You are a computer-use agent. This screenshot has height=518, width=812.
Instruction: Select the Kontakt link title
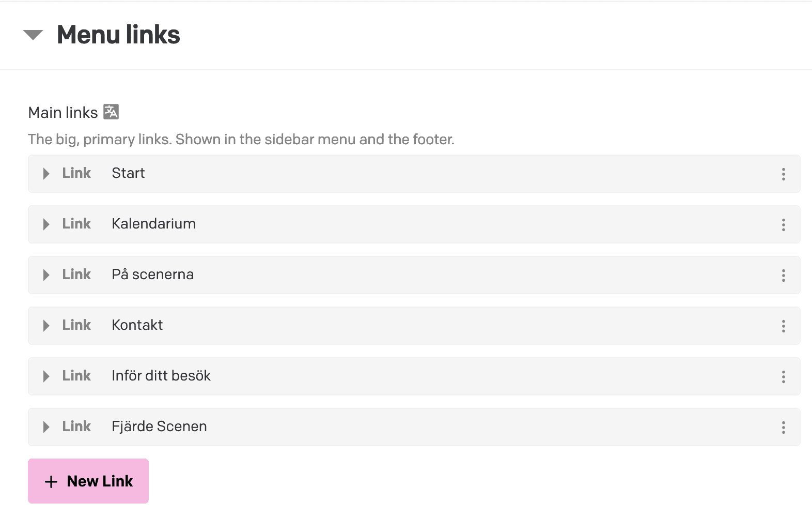(x=137, y=325)
